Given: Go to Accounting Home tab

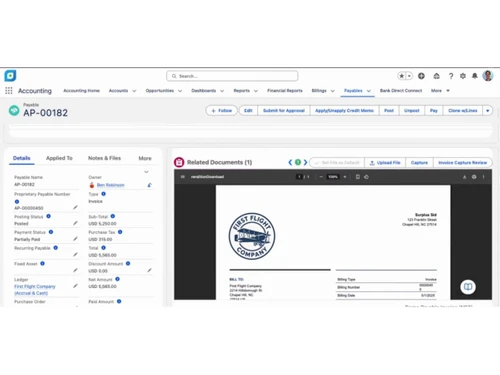Looking at the screenshot, I should (81, 91).
